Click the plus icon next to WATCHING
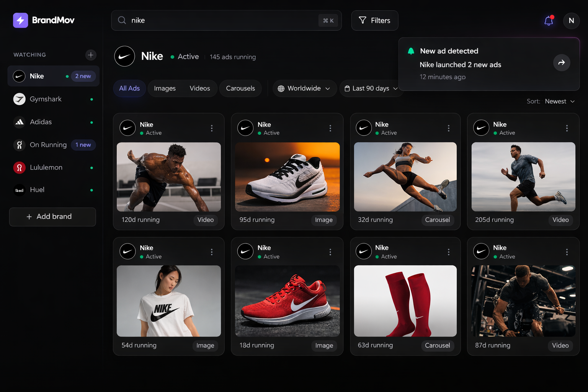The width and height of the screenshot is (588, 392). [x=91, y=55]
